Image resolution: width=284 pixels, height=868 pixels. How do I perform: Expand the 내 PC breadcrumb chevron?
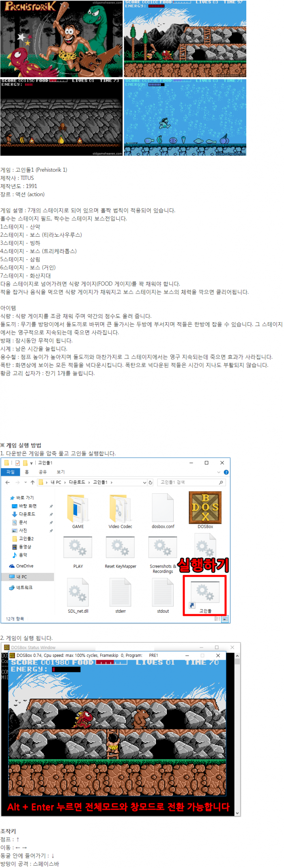click(x=65, y=482)
